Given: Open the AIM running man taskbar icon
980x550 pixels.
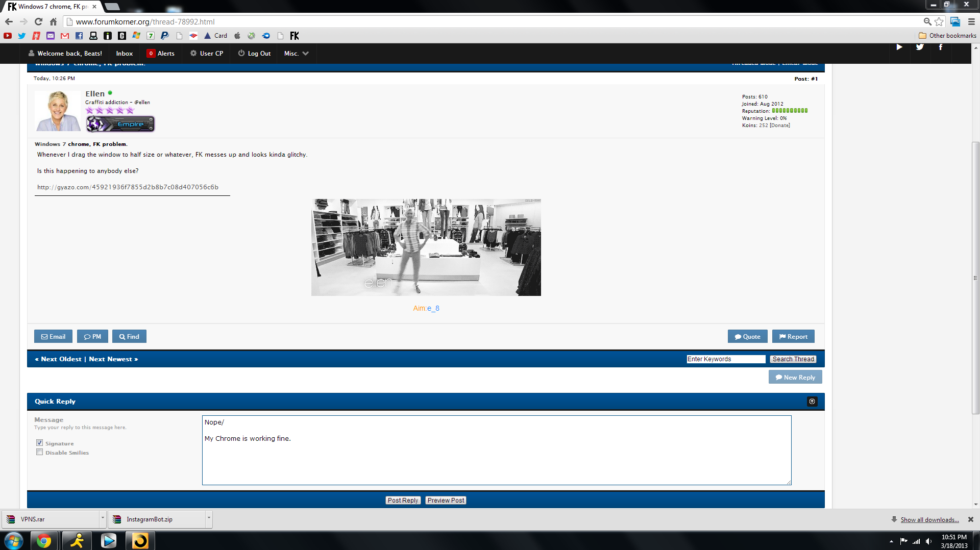Looking at the screenshot, I should click(77, 540).
